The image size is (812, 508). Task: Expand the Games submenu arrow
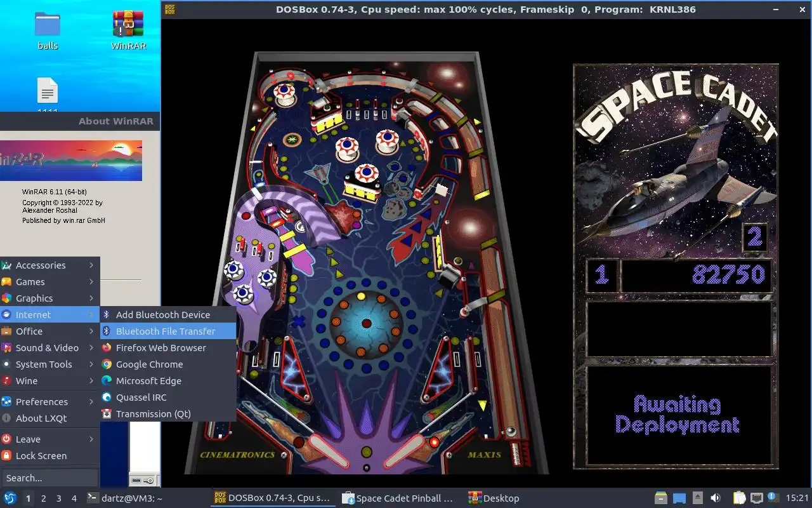[x=92, y=282]
